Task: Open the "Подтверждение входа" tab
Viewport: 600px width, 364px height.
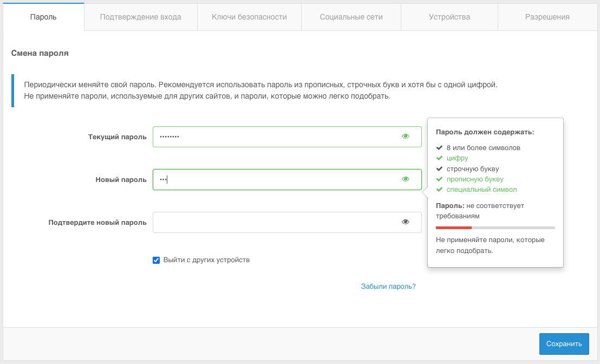Action: [140, 17]
